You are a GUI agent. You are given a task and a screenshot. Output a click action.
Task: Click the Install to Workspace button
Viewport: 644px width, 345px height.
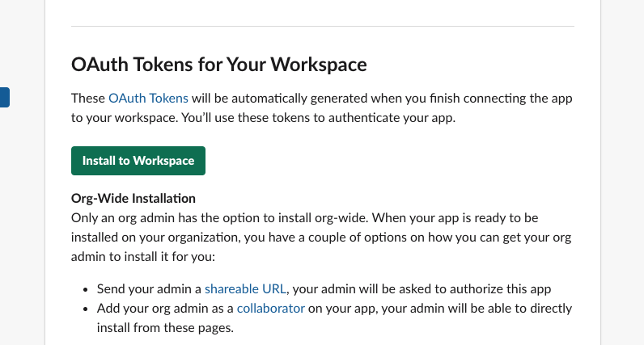pyautogui.click(x=138, y=161)
